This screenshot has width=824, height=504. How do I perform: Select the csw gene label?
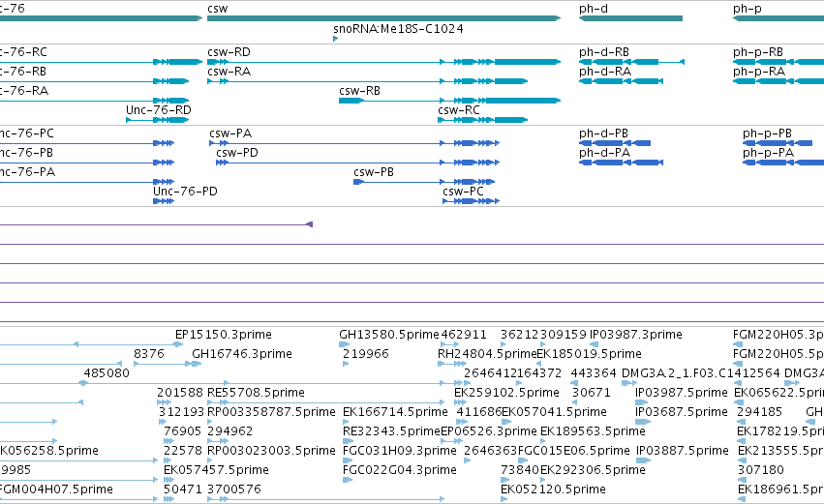[x=218, y=9]
